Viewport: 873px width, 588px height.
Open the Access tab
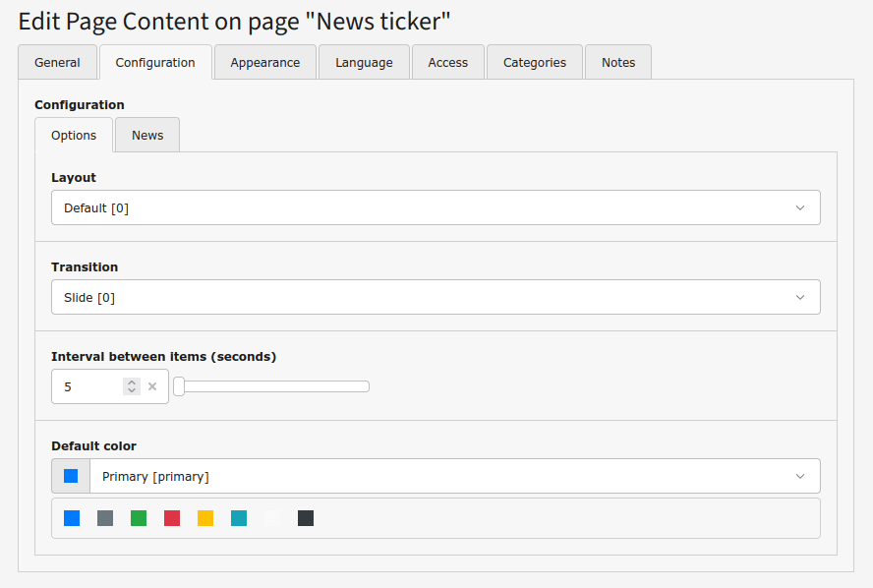[447, 62]
